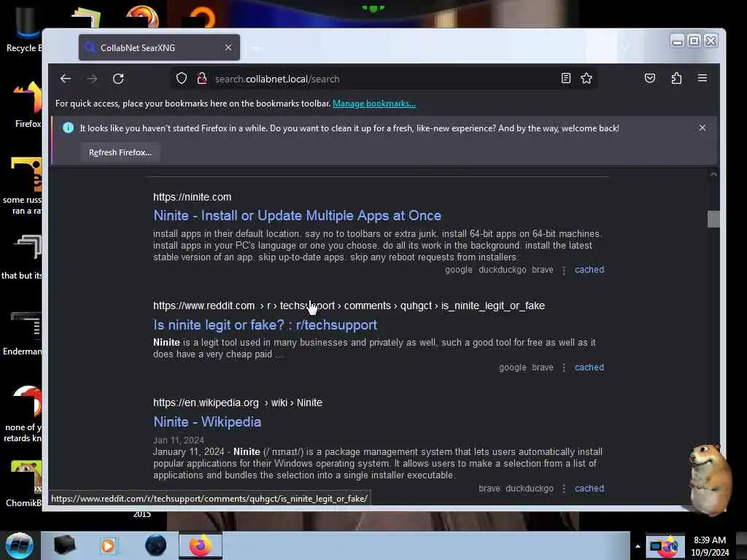The image size is (747, 560).
Task: Show hidden system tray icons arrow
Action: (638, 545)
